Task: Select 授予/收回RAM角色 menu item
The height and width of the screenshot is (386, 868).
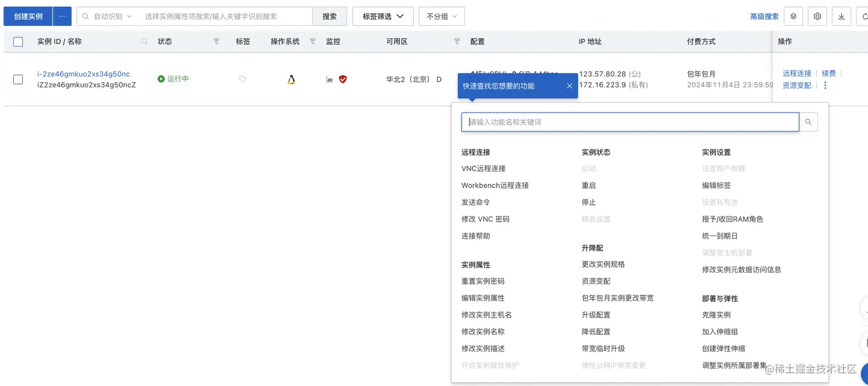Action: click(733, 219)
